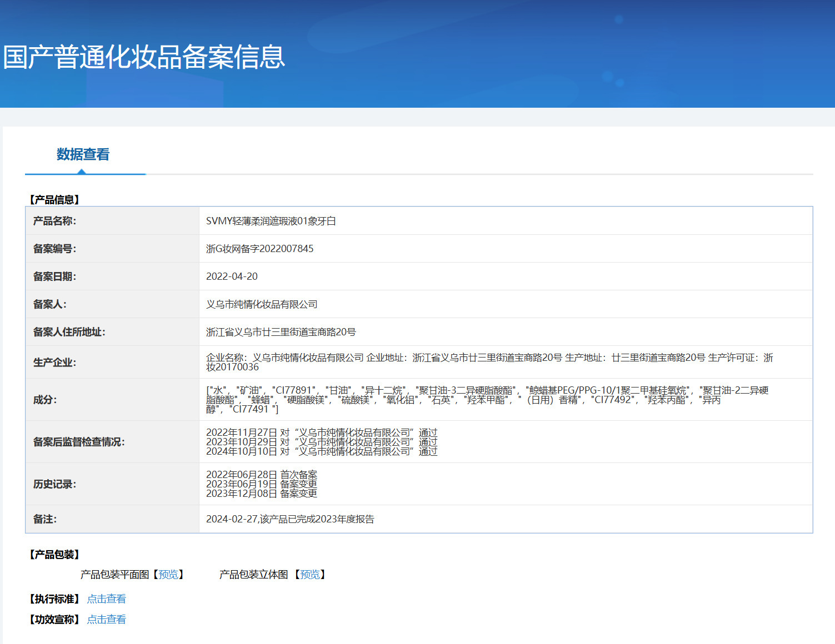
Task: Click 点击查看 next to 功效宣称
Action: click(107, 620)
